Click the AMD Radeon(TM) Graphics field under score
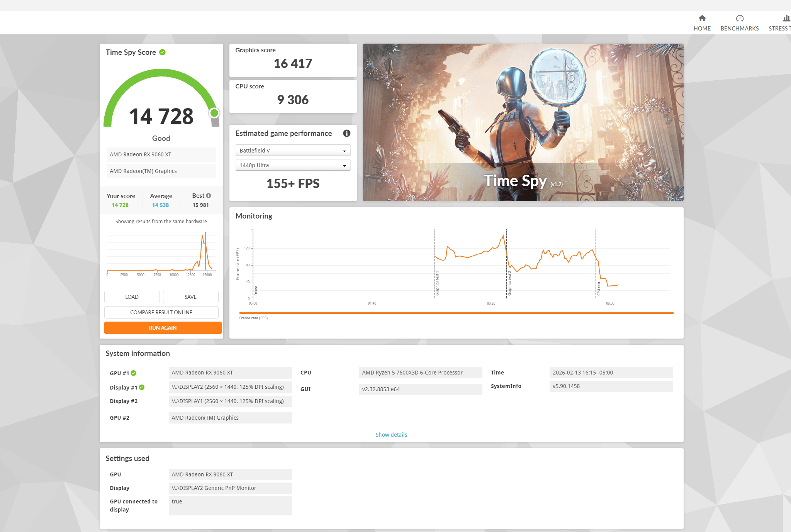The width and height of the screenshot is (791, 532). click(161, 171)
